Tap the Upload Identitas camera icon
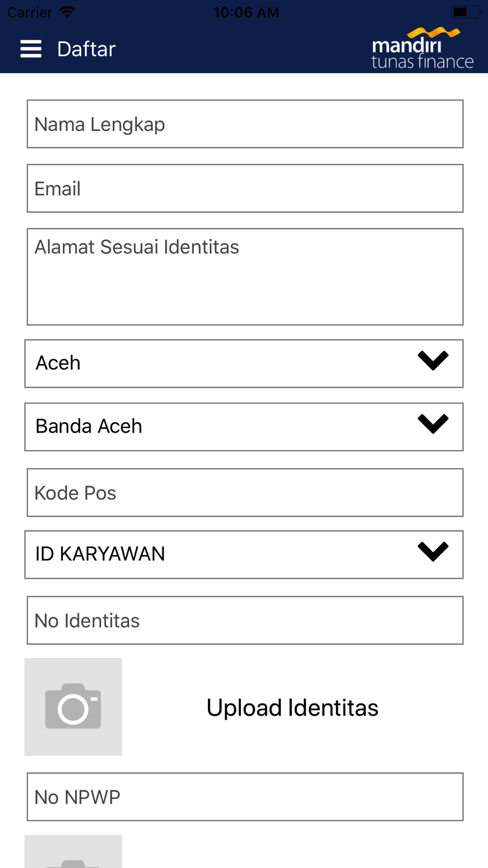488x868 pixels. click(73, 706)
